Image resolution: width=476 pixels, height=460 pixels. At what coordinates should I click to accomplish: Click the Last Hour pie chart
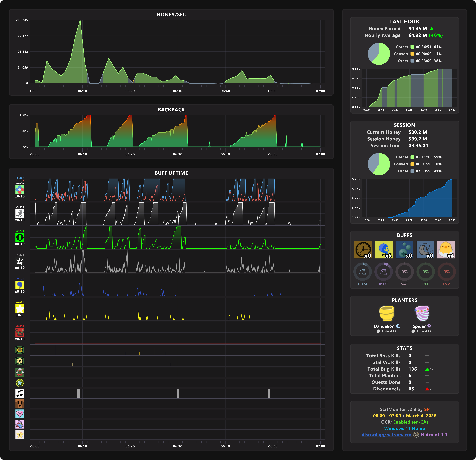[379, 54]
